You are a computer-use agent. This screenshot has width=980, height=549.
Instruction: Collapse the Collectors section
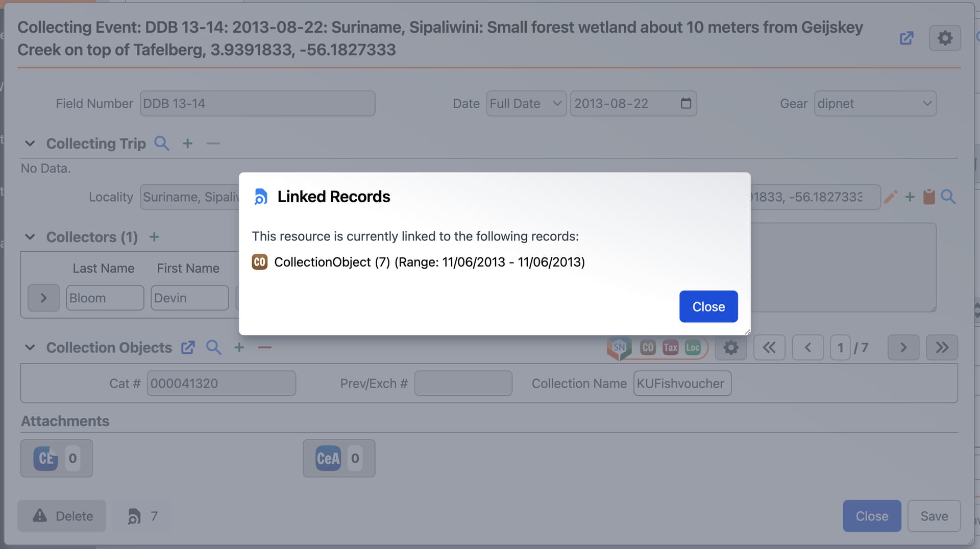coord(30,237)
